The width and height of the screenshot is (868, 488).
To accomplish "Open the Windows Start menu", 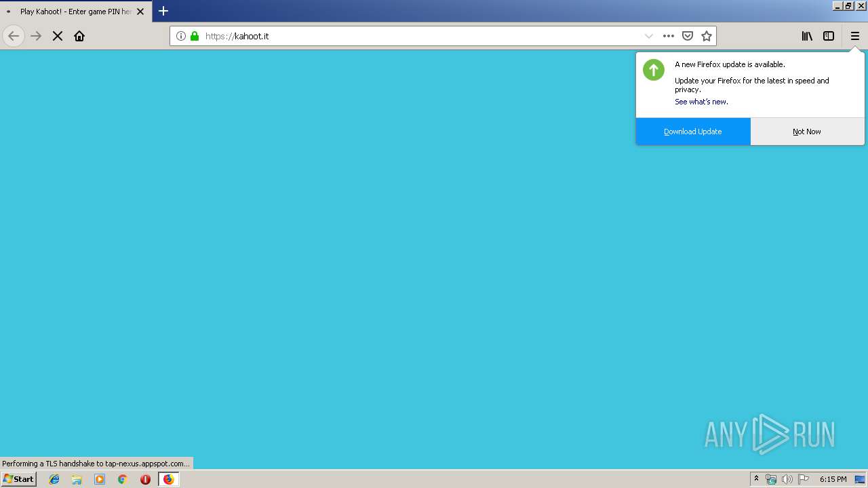I will tap(19, 479).
